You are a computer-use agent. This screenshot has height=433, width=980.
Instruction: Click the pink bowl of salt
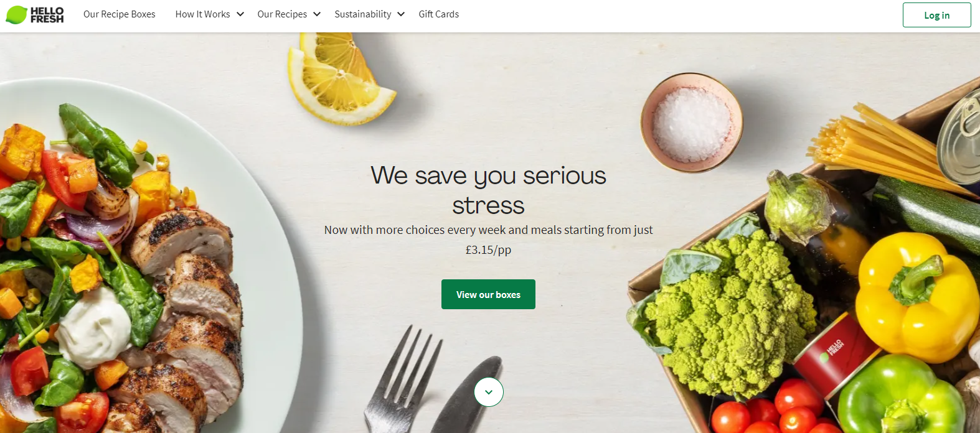[x=692, y=123]
